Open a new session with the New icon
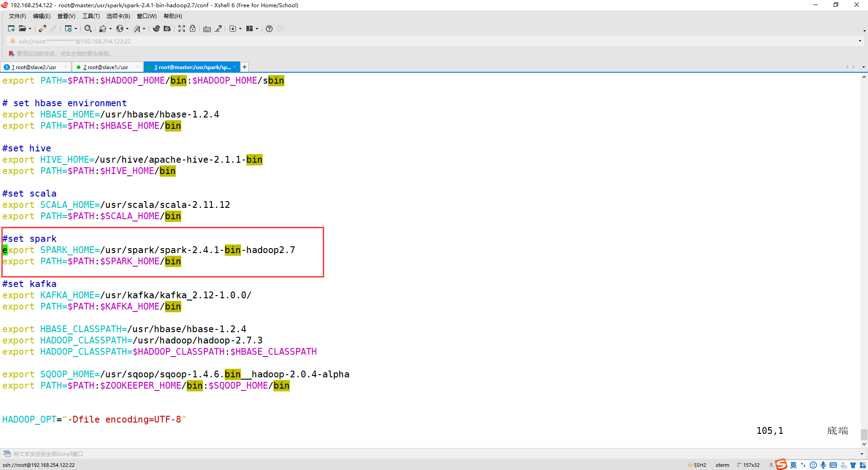The width and height of the screenshot is (868, 470). (11, 28)
